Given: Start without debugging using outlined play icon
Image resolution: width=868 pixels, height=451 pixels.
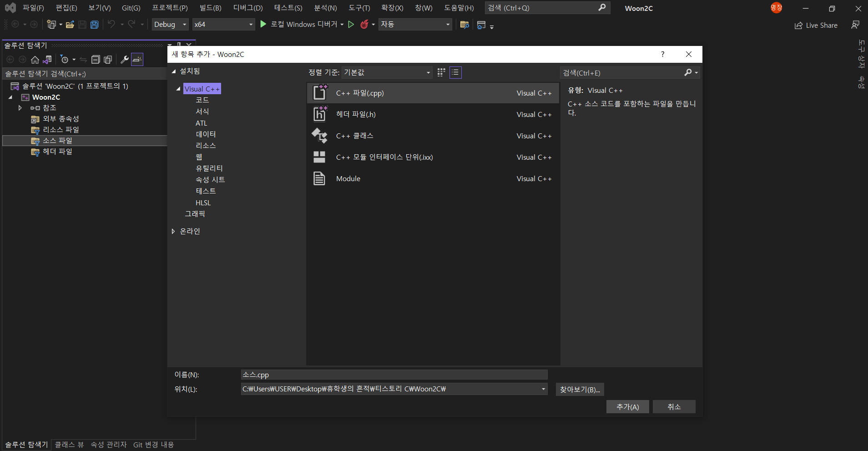Looking at the screenshot, I should (351, 25).
